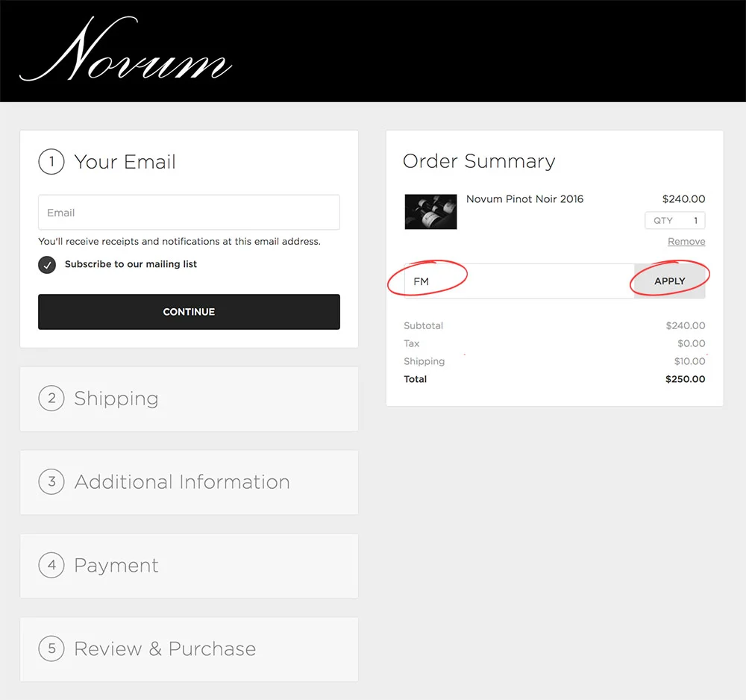Click the Novum logo in header
The width and height of the screenshot is (746, 700).
125,49
